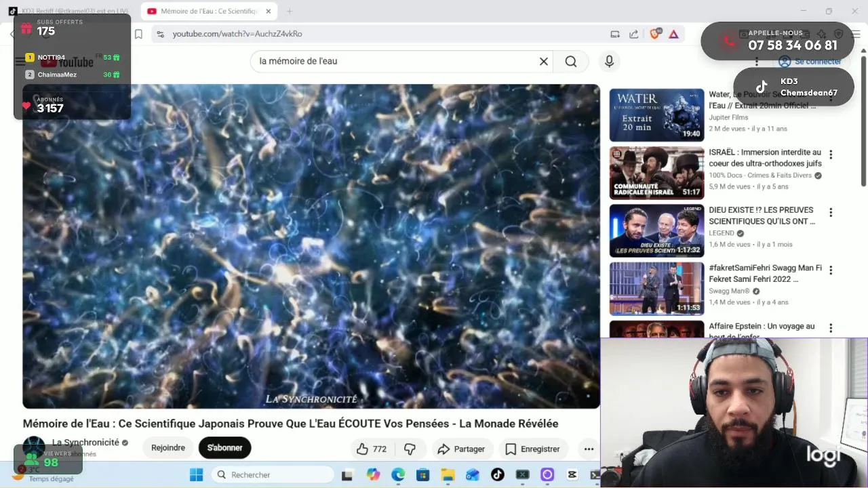The height and width of the screenshot is (488, 868).
Task: Open Outlook mail app in taskbar
Action: 473,475
